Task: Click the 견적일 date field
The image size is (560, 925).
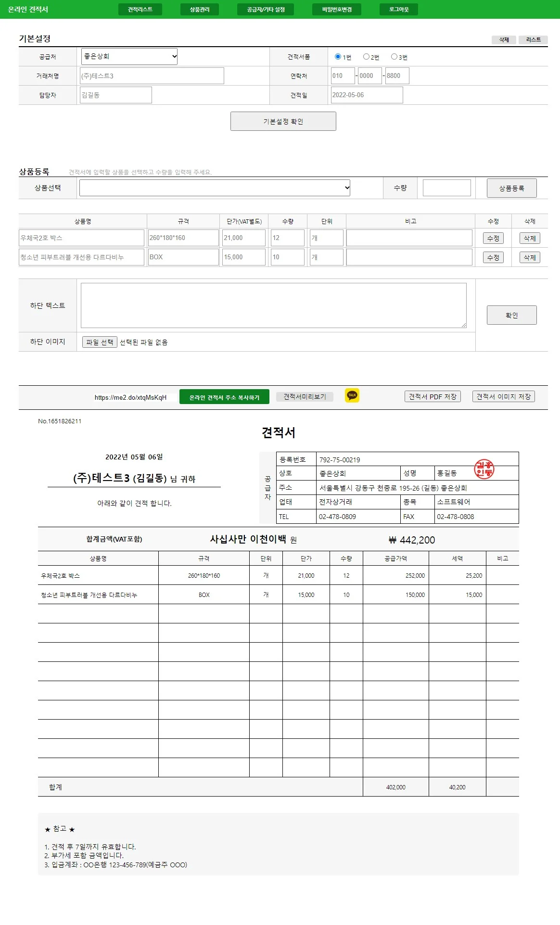Action: point(367,95)
